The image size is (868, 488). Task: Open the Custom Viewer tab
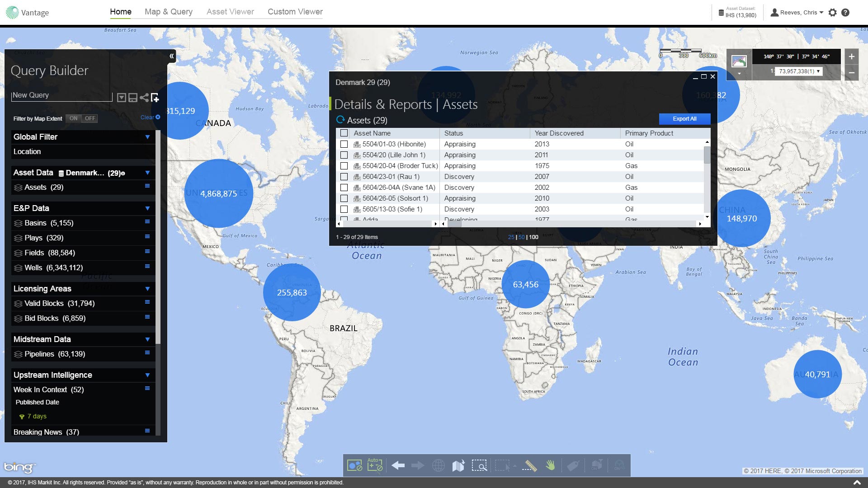[x=295, y=12]
